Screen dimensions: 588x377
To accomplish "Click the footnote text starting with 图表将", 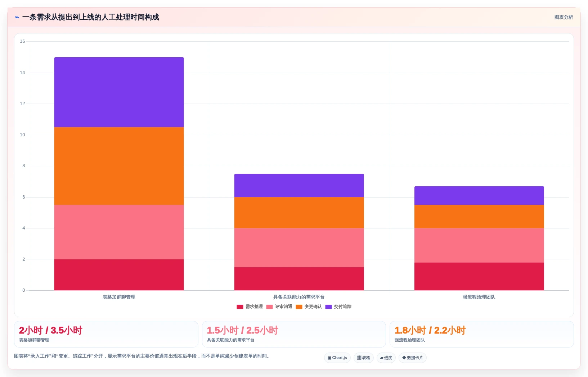I will (x=142, y=356).
